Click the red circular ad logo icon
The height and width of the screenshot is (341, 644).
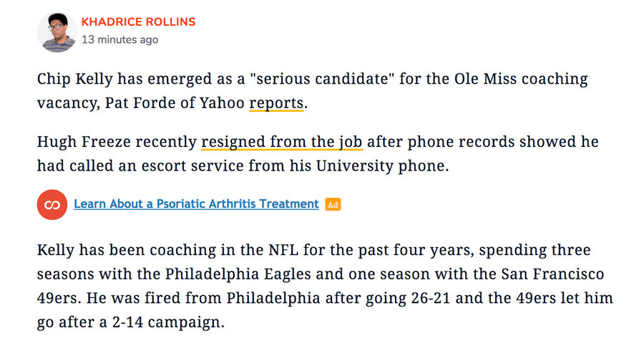click(52, 204)
